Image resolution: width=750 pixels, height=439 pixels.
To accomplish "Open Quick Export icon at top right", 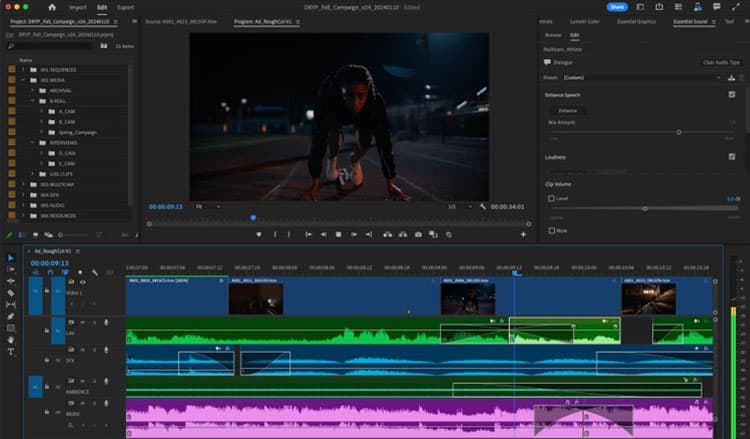I will coord(659,7).
